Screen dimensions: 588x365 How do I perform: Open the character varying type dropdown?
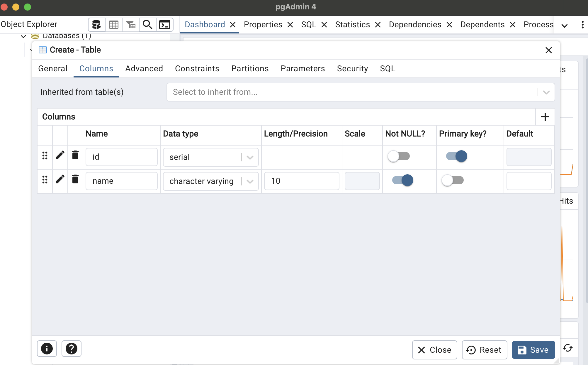[250, 181]
